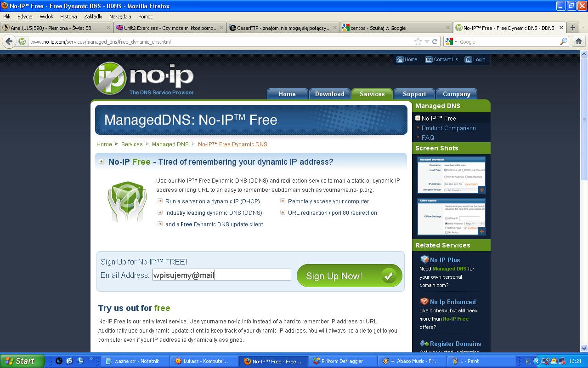Image resolution: width=588 pixels, height=368 pixels.
Task: Switch to Piriform Defraggler on the taskbar
Action: click(x=343, y=361)
